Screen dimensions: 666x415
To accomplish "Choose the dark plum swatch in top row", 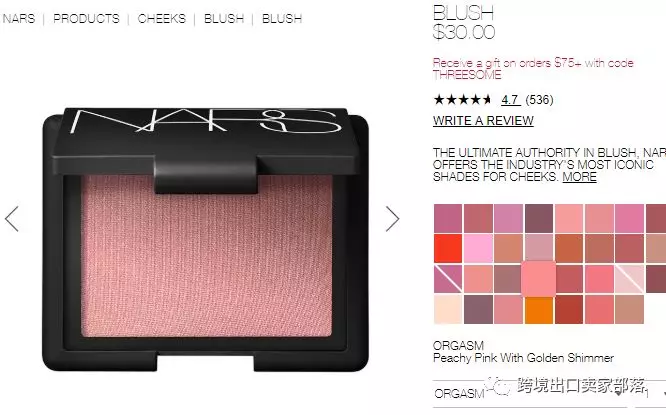I will pyautogui.click(x=539, y=218).
